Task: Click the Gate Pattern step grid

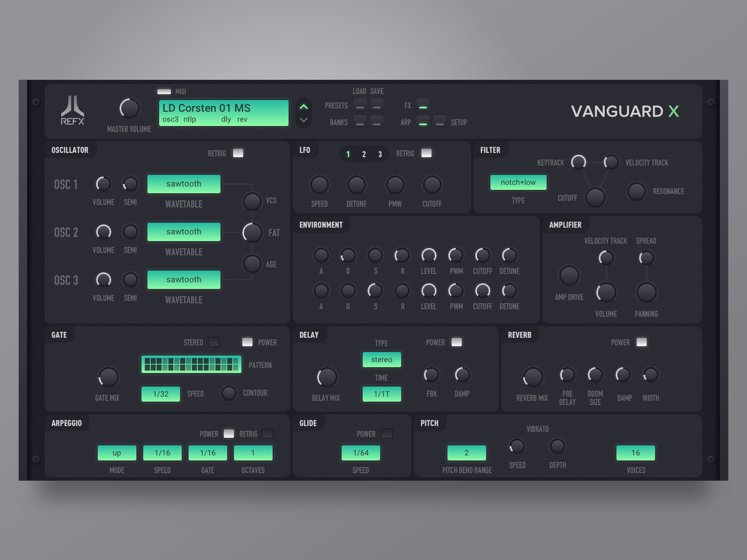Action: (x=191, y=364)
